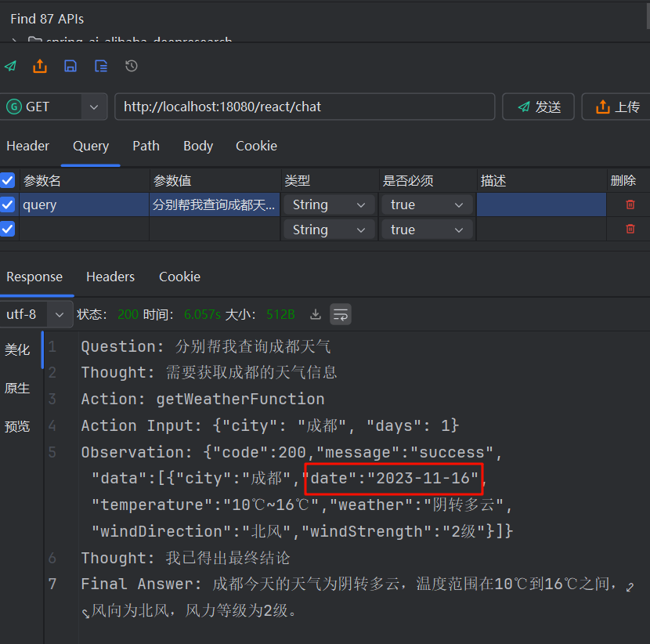The width and height of the screenshot is (650, 644).
Task: Select 原生 raw view mode
Action: (x=17, y=388)
